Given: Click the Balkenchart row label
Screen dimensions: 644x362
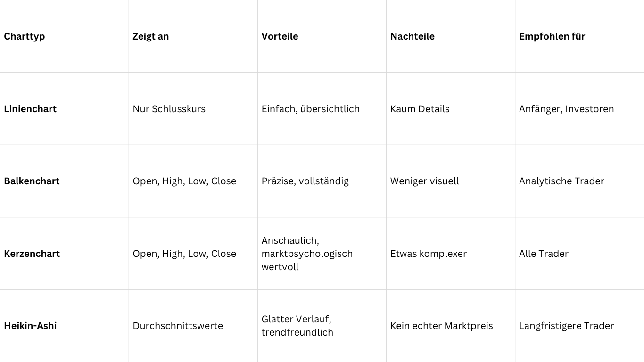Looking at the screenshot, I should coord(32,181).
